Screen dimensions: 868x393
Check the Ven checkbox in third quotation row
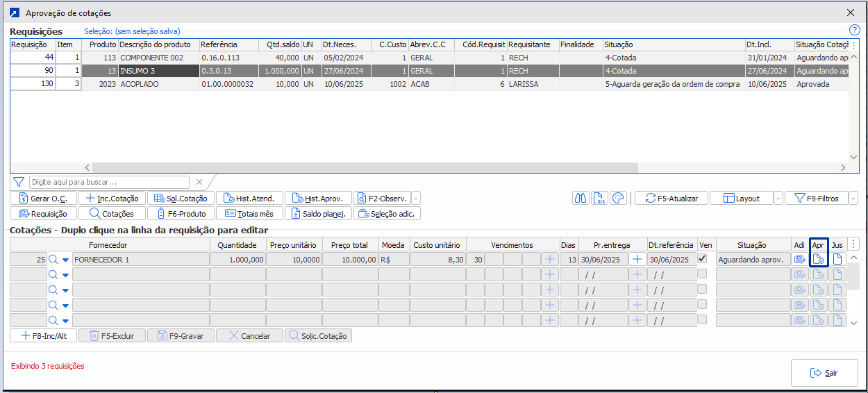click(x=703, y=290)
